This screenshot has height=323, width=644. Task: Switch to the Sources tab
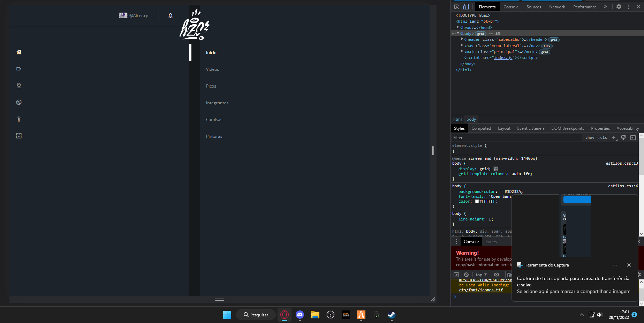click(x=533, y=7)
